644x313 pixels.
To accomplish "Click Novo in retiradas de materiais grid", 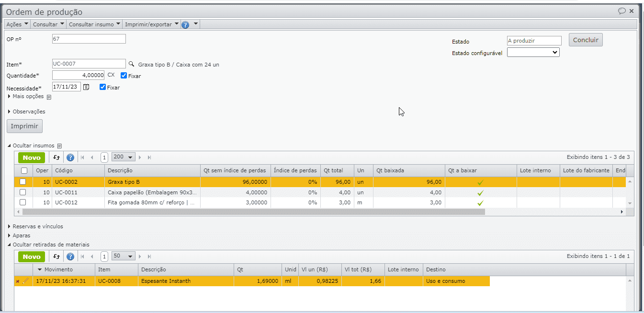I will click(32, 257).
